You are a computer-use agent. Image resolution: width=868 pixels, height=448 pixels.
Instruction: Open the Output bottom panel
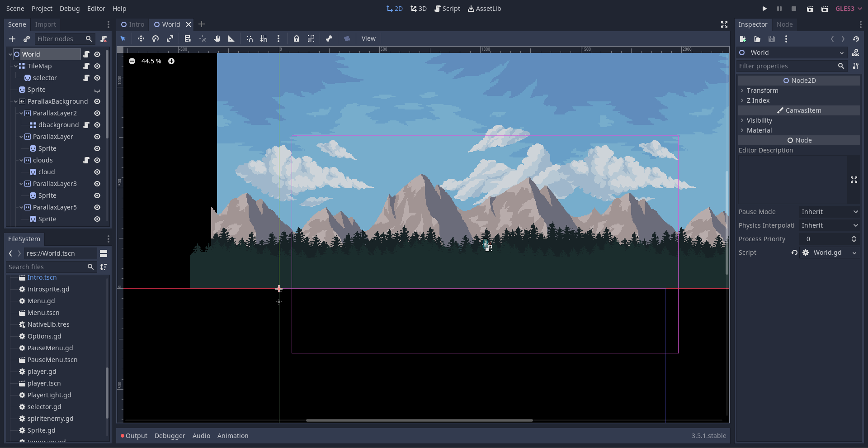[134, 436]
